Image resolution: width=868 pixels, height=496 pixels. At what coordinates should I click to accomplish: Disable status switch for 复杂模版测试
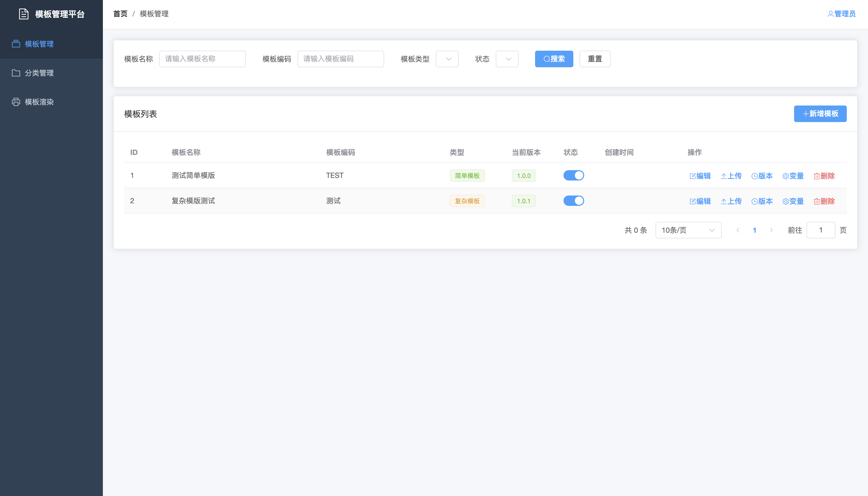574,201
